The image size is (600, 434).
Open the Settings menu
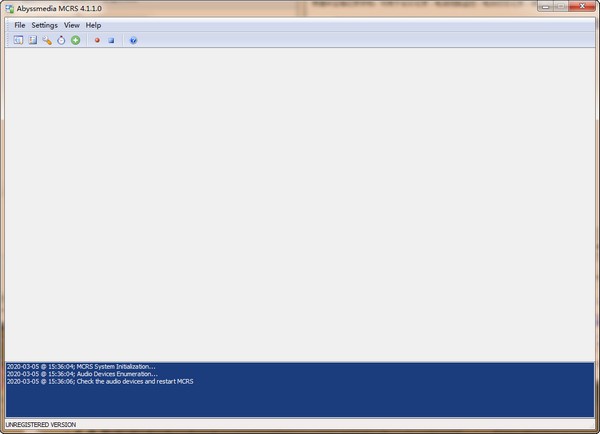(44, 24)
